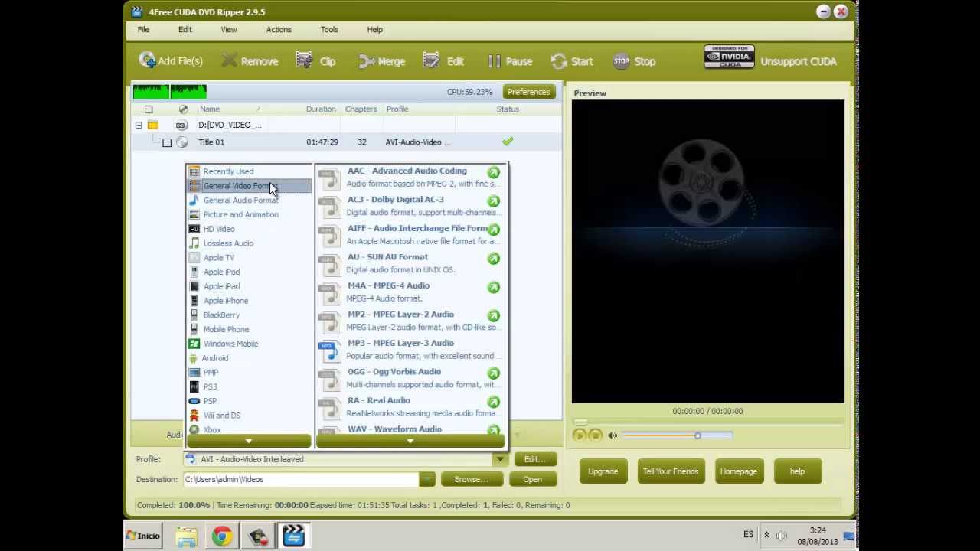
Task: Select the Mobile Phone category
Action: [x=250, y=329]
